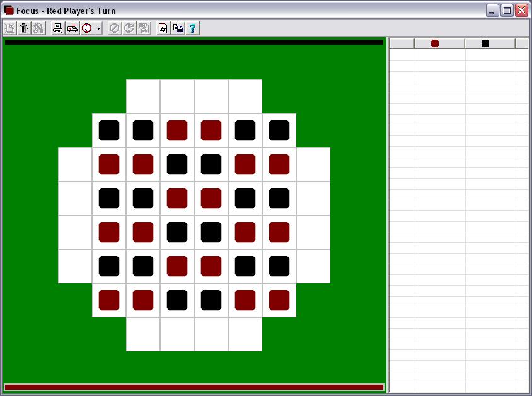
Task: Click the greyed-out notepad edit icon
Action: point(144,28)
